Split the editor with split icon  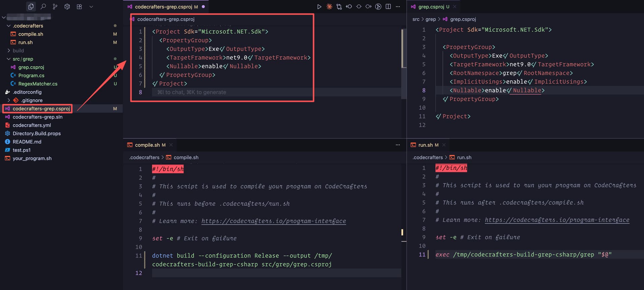(x=388, y=7)
